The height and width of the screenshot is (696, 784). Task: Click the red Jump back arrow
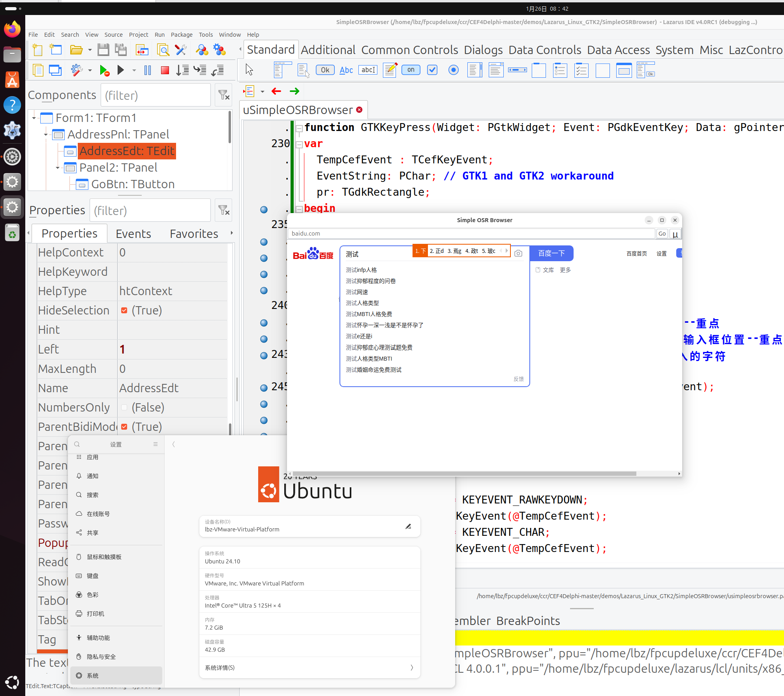tap(276, 91)
